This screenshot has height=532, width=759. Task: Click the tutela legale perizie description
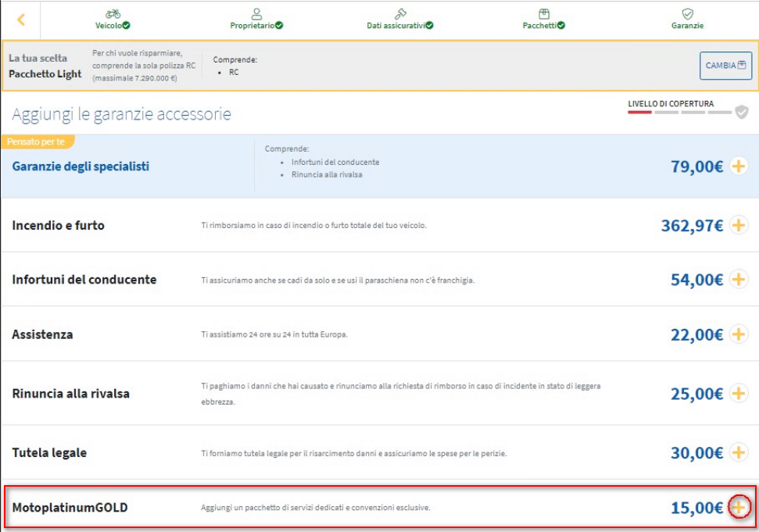[354, 453]
